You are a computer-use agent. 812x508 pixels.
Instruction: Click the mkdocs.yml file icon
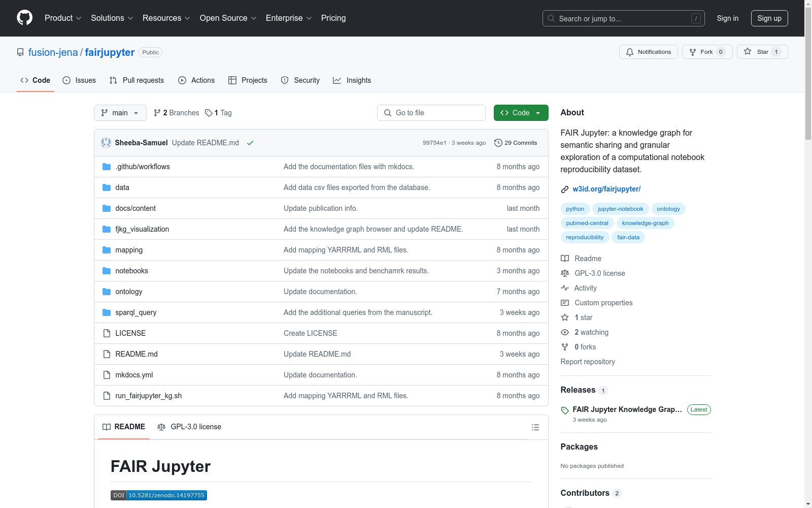(107, 375)
